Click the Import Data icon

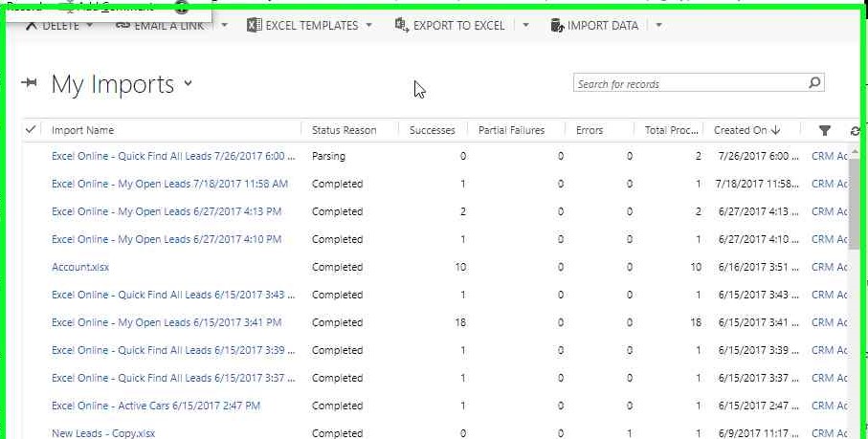(x=557, y=25)
